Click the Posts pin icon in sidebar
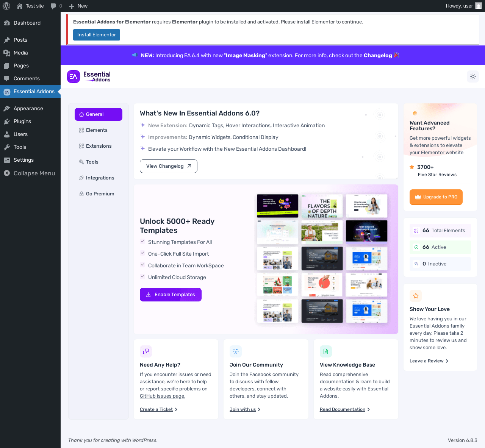The image size is (485, 448). (7, 40)
